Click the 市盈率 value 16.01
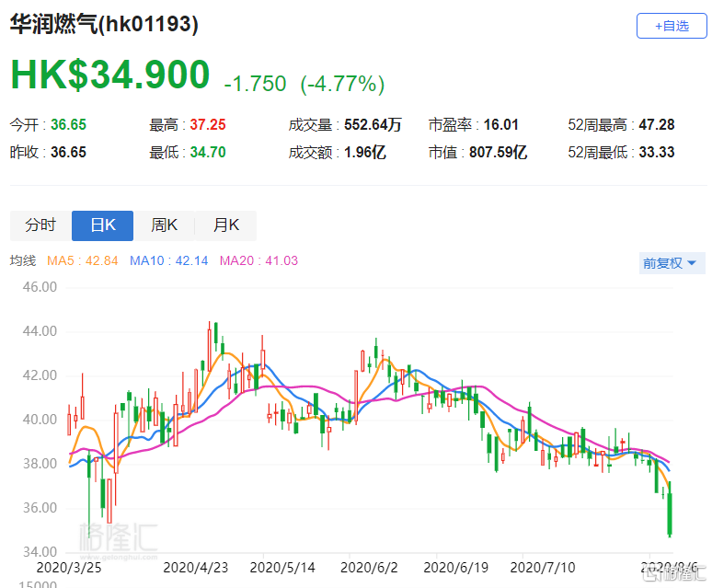Image resolution: width=712 pixels, height=588 pixels. [x=500, y=124]
